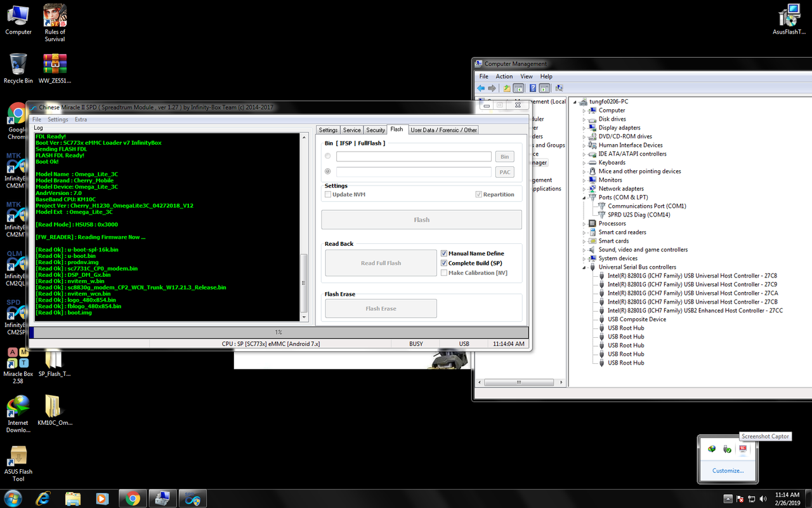Click Safely Remove Hardware tray icon
812x508 pixels.
pyautogui.click(x=728, y=449)
